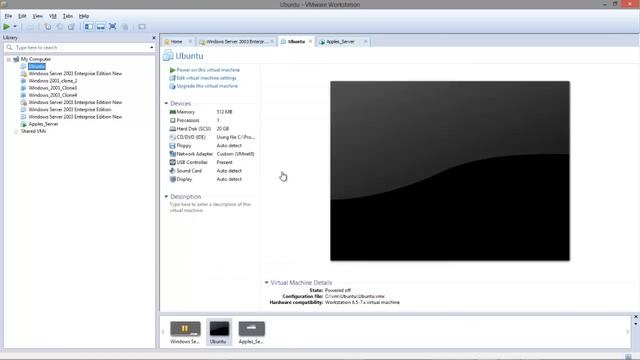Click Power on this virtual machine link

pyautogui.click(x=208, y=70)
